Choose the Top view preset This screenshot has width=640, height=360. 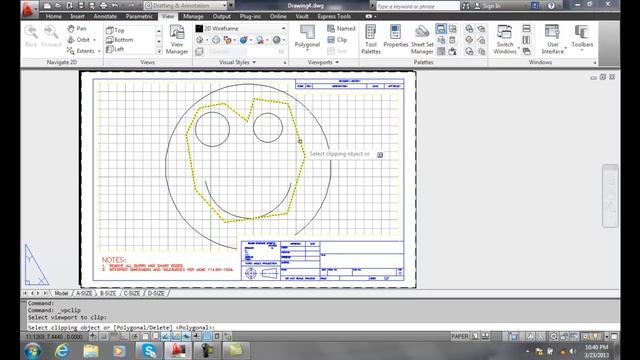(x=115, y=30)
